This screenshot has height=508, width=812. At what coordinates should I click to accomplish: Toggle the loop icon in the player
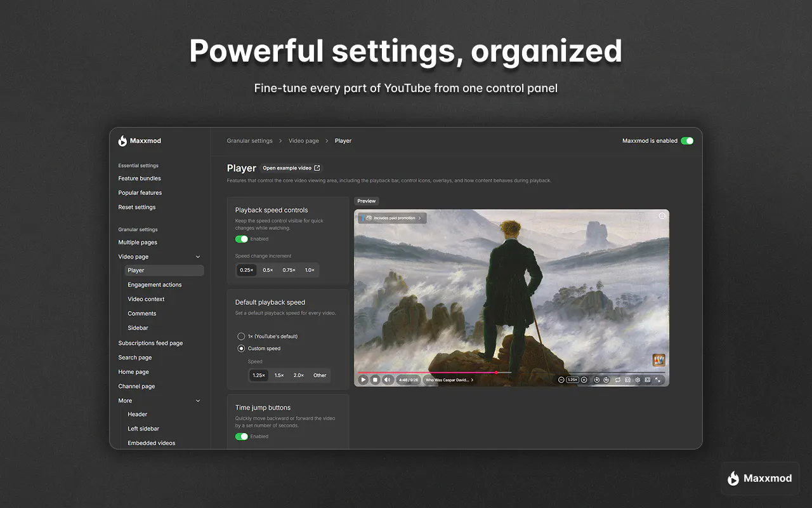pos(618,380)
